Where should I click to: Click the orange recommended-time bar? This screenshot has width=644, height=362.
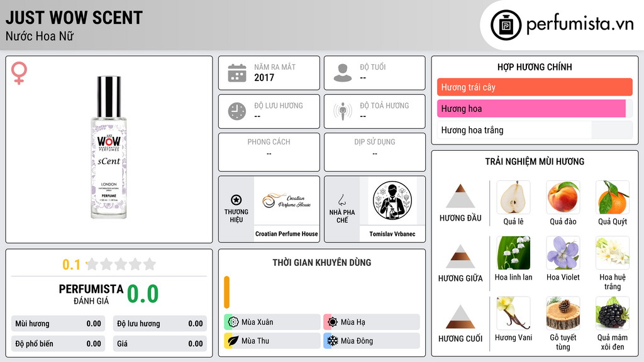pyautogui.click(x=226, y=292)
